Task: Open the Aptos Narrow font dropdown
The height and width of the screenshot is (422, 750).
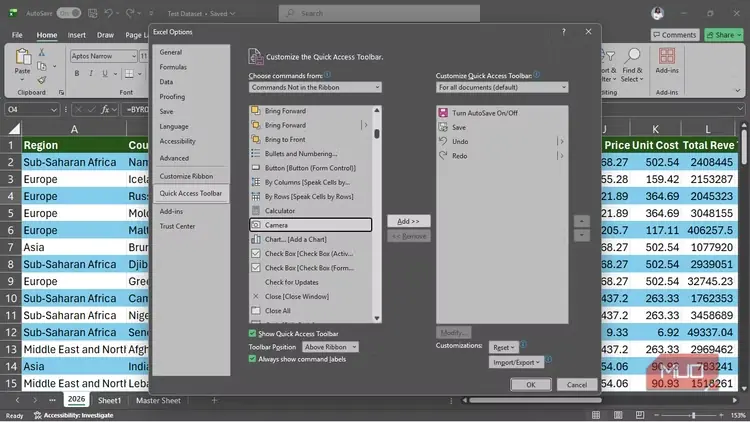Action: pyautogui.click(x=133, y=56)
